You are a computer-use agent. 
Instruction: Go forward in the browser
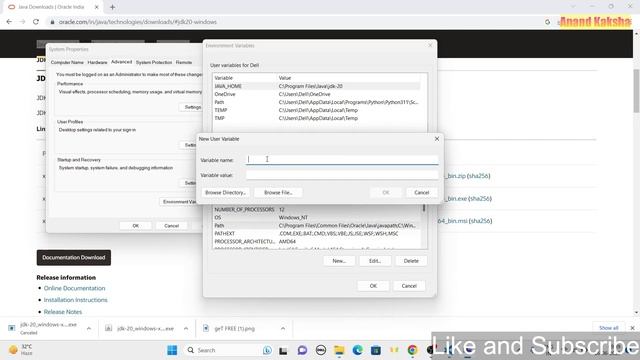[22, 22]
